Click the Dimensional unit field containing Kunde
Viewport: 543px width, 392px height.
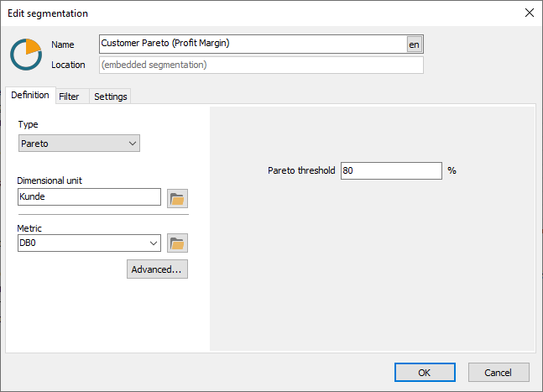[89, 196]
